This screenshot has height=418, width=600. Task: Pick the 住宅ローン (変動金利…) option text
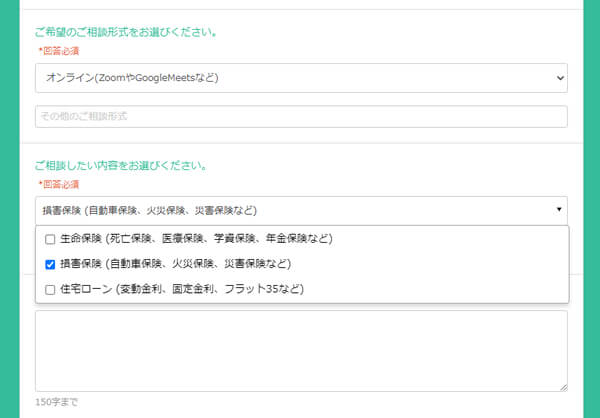180,289
